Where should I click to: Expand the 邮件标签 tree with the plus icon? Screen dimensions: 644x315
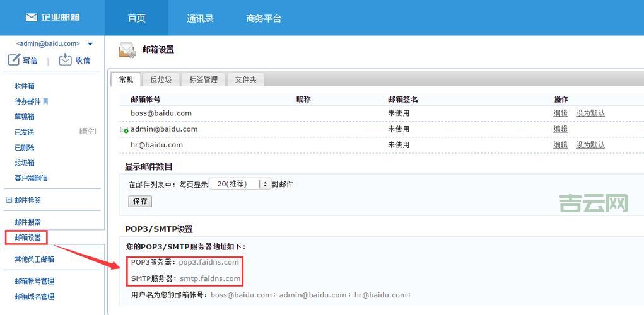(x=9, y=200)
